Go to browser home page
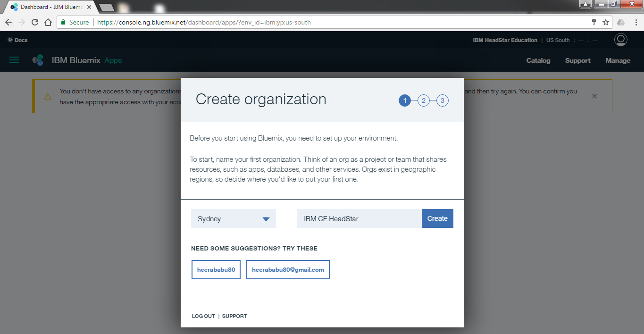The image size is (644, 334). click(x=48, y=22)
